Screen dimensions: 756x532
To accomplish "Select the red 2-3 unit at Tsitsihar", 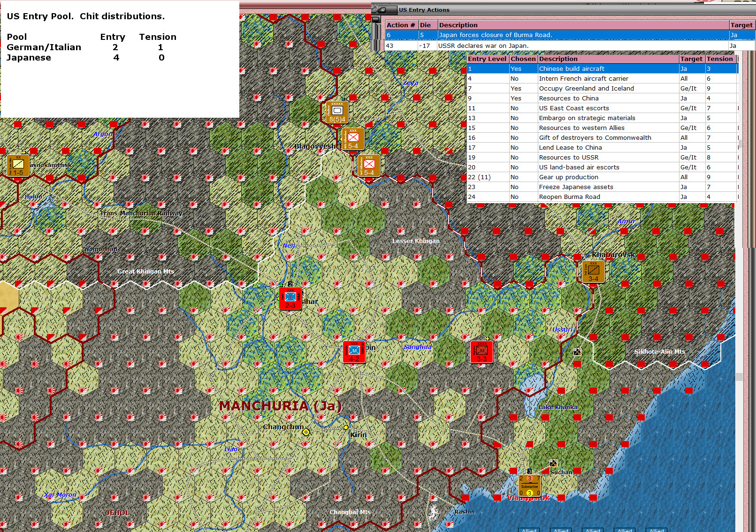I will click(290, 299).
